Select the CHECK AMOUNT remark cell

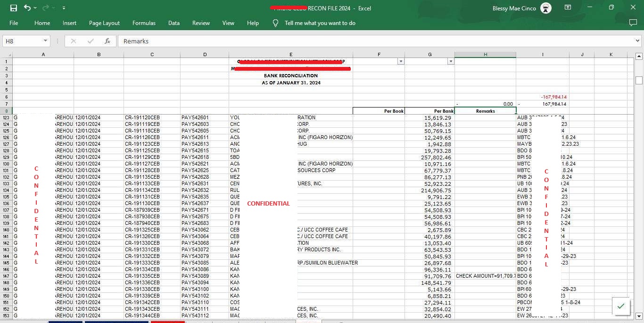pos(485,276)
